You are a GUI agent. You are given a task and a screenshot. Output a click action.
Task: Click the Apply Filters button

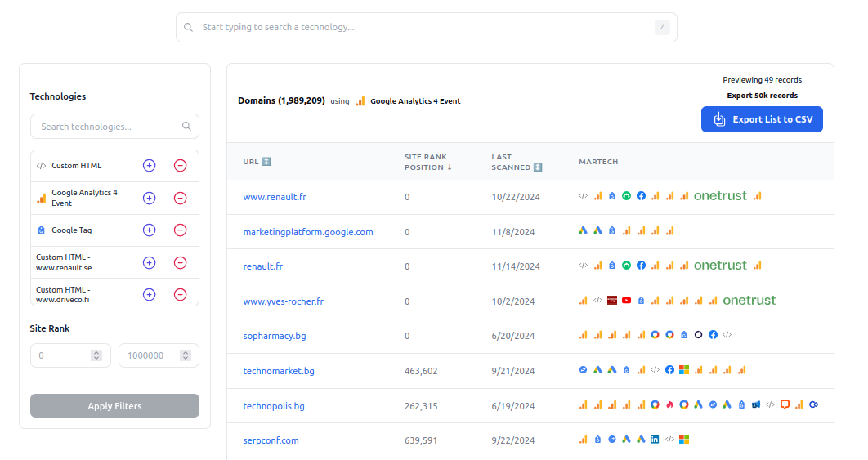click(x=114, y=406)
